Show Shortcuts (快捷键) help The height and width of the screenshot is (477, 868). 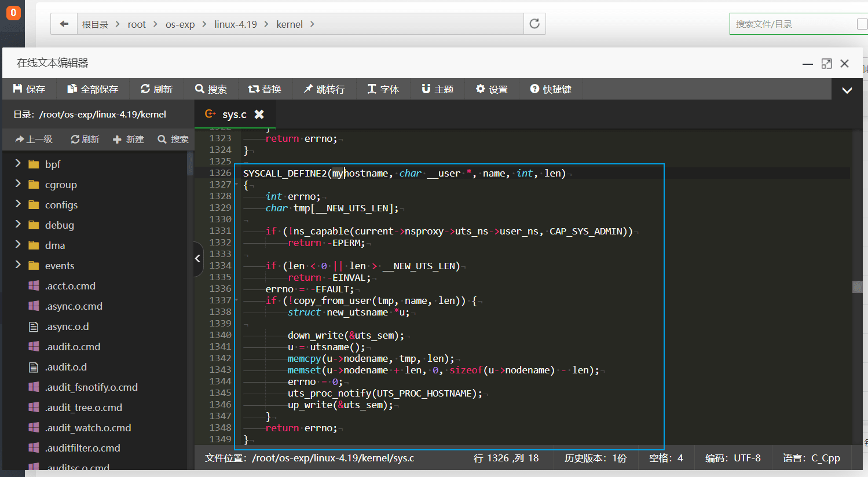tap(551, 89)
